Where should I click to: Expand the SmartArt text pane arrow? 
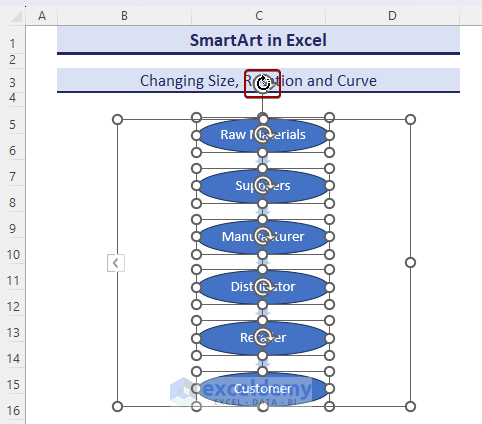click(116, 263)
